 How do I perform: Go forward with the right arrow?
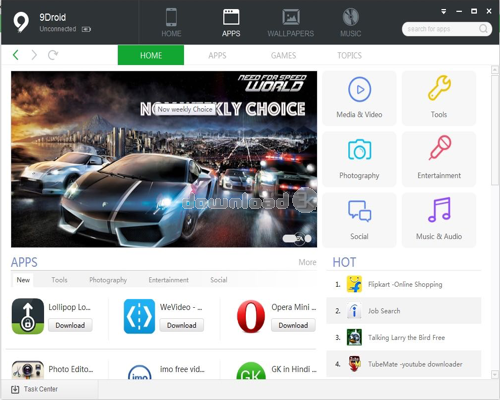(34, 55)
